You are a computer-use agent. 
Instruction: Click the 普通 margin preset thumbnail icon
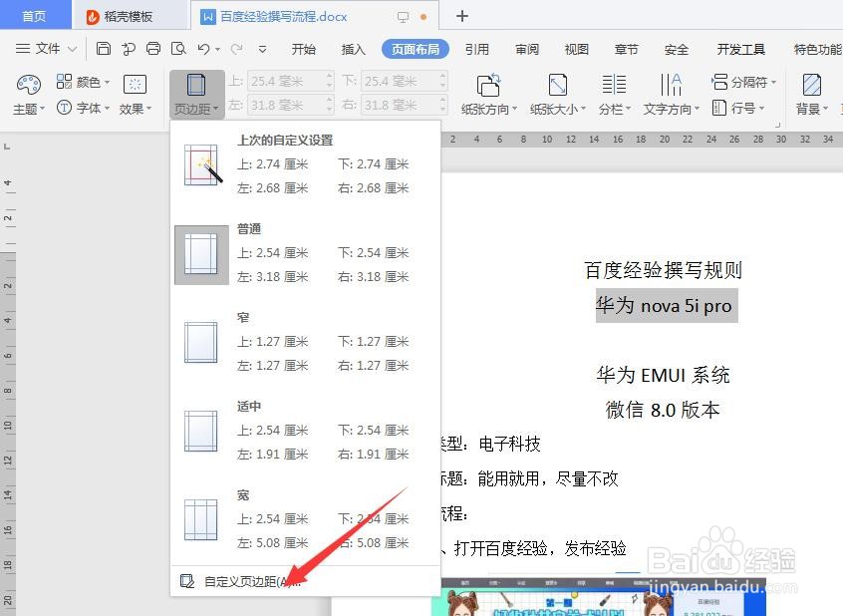201,254
